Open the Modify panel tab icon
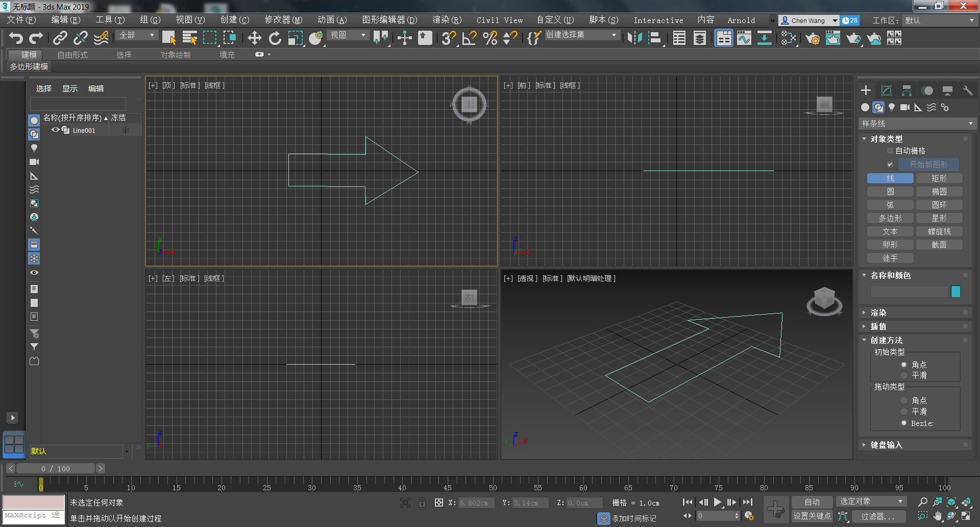 pos(887,90)
